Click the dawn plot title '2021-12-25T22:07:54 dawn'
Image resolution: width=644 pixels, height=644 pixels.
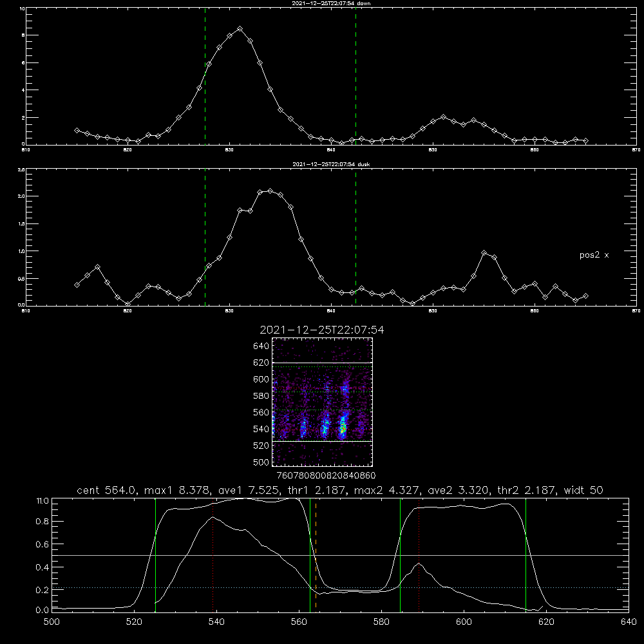pos(331,3)
